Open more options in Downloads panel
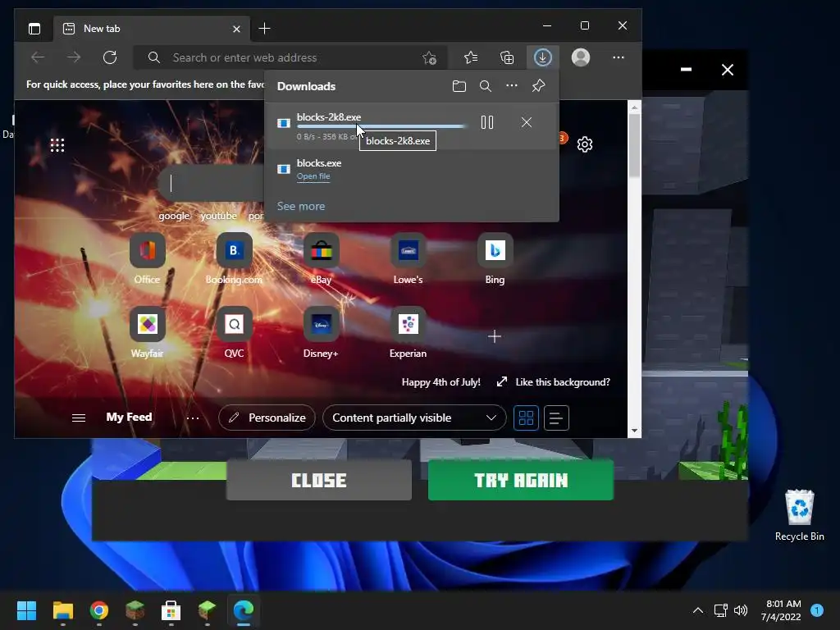The image size is (840, 630). click(512, 85)
